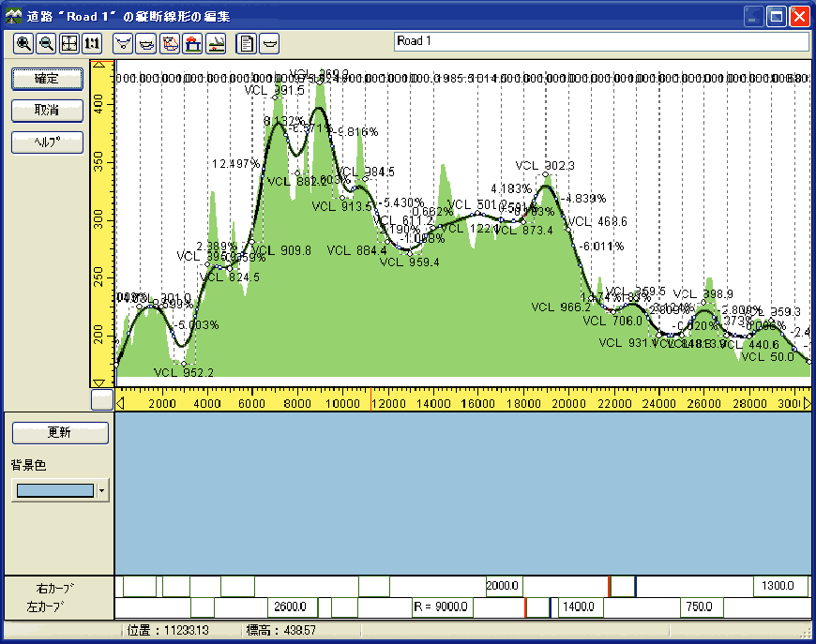Click the VCL 440.6 label

[750, 344]
